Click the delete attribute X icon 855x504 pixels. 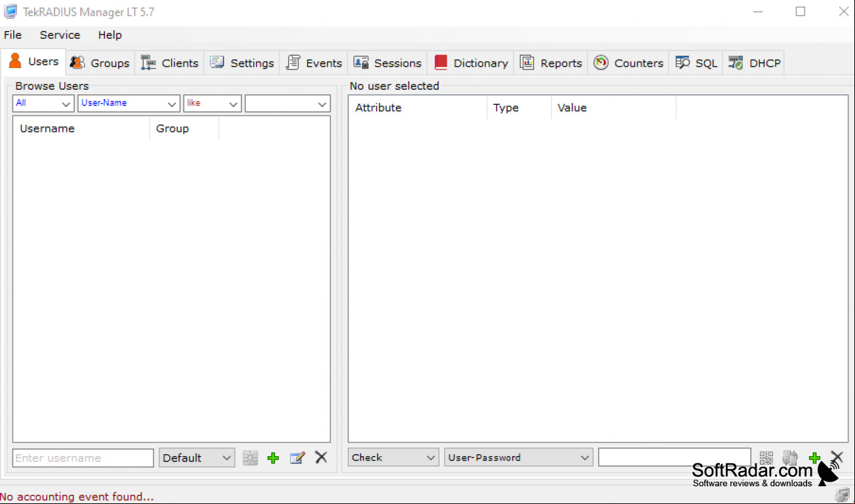(x=837, y=457)
